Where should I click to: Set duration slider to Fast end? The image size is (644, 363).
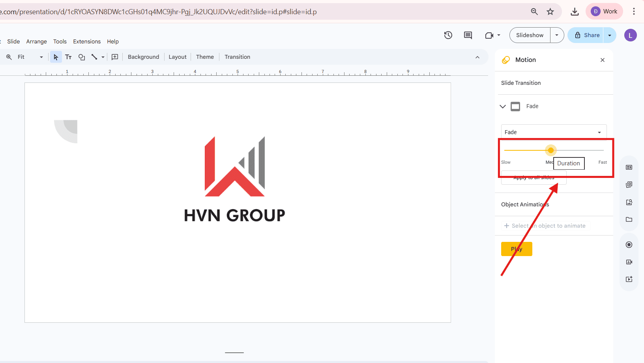[603, 150]
